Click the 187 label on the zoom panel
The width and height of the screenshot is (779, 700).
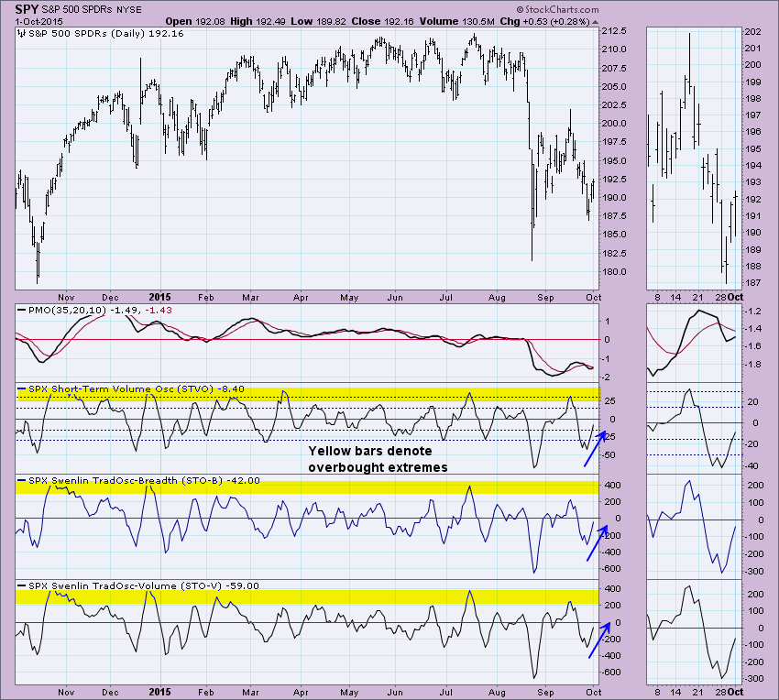click(x=753, y=283)
